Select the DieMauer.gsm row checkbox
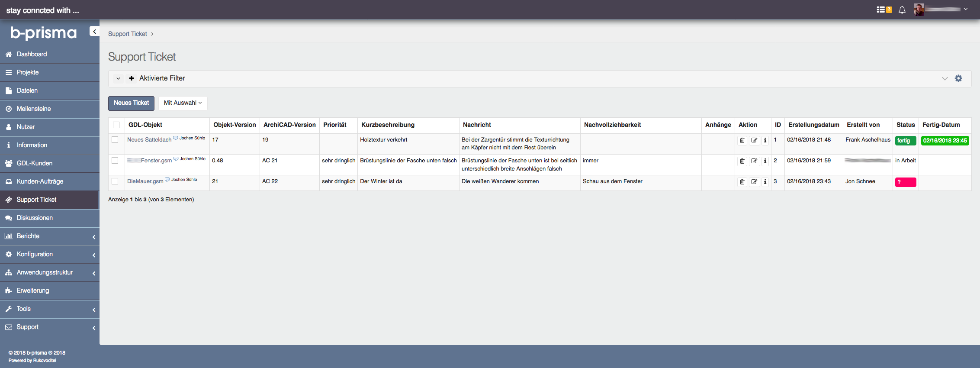The height and width of the screenshot is (368, 980). (115, 181)
